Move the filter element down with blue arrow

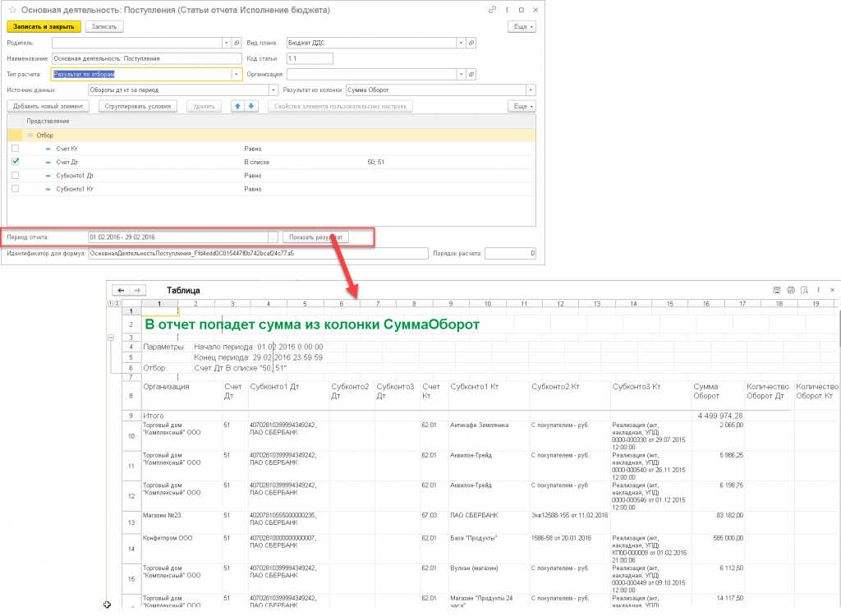click(x=250, y=106)
